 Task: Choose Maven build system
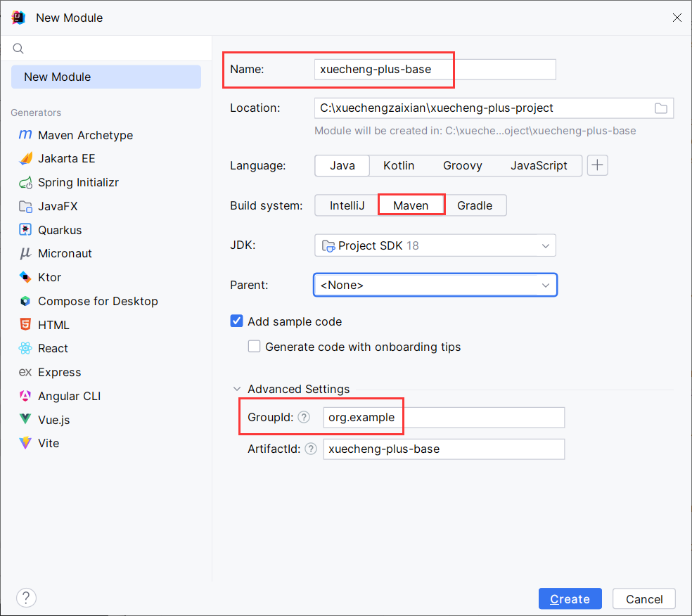pyautogui.click(x=411, y=205)
